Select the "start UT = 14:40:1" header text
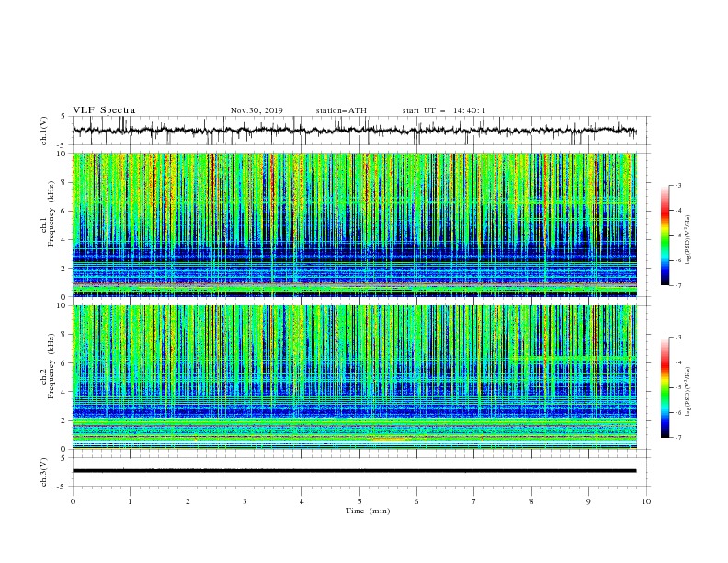The image size is (728, 563). click(x=444, y=110)
